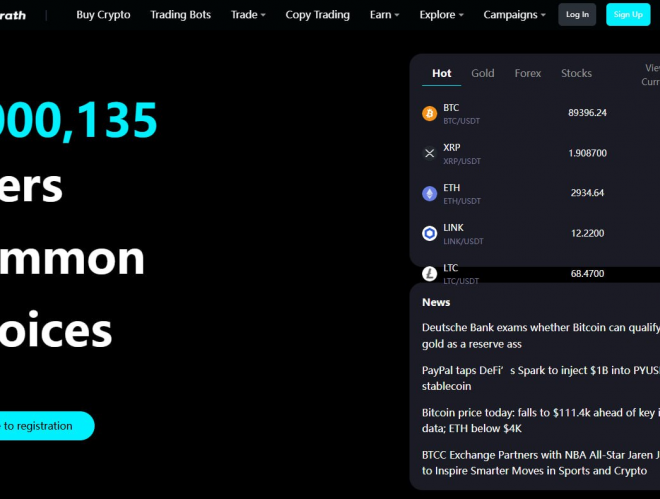The width and height of the screenshot is (660, 499).
Task: Switch to the Gold tab
Action: (482, 73)
